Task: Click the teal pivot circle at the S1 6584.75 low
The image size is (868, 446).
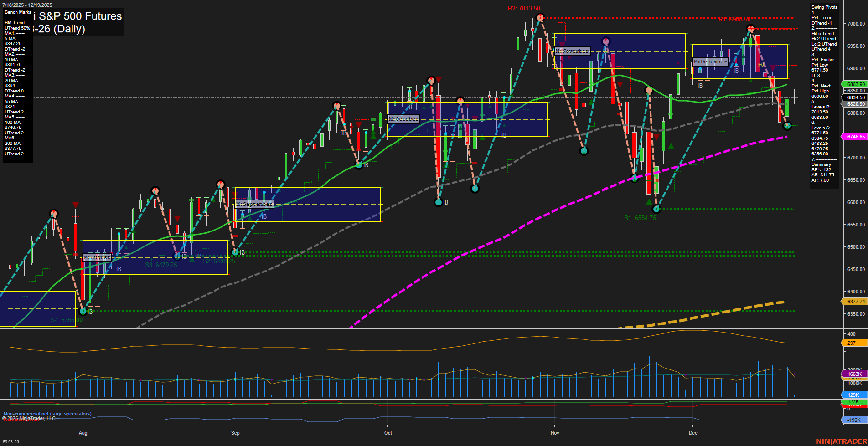Action: (656, 209)
